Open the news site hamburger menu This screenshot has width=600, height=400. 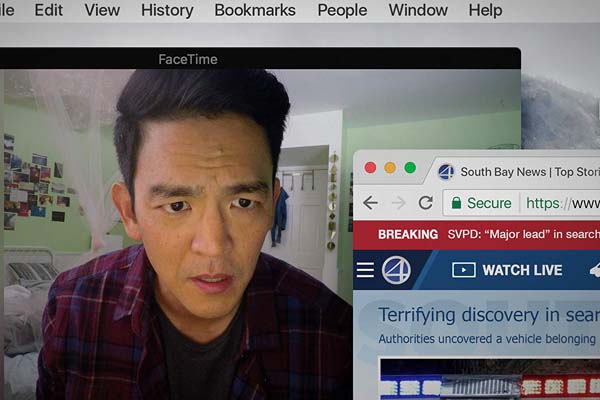coord(365,270)
